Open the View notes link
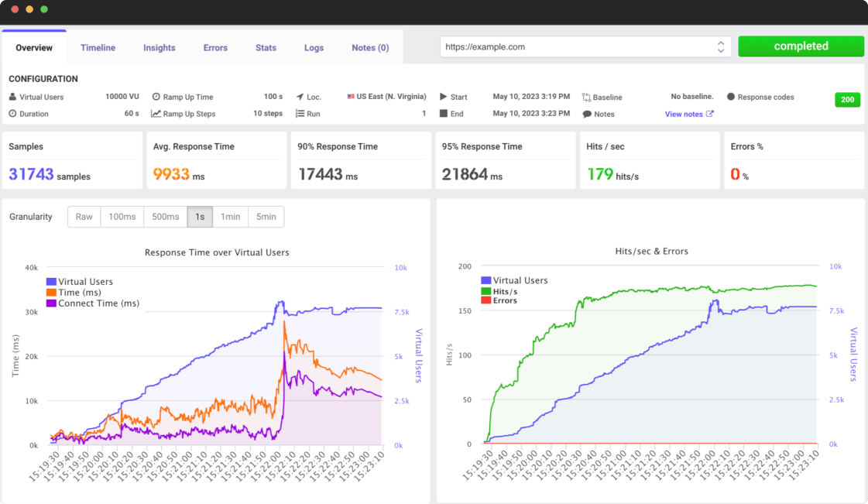Screen dimensions: 868x504 pos(684,114)
